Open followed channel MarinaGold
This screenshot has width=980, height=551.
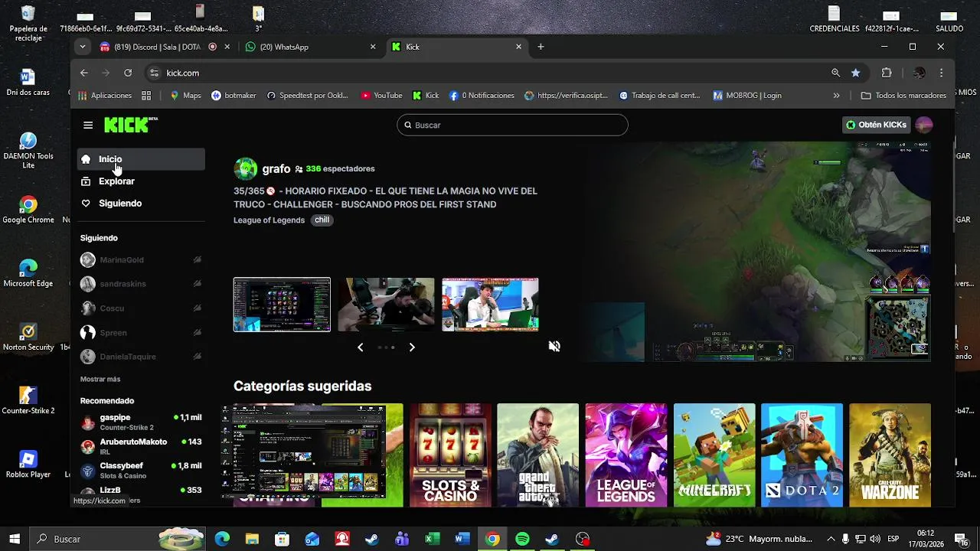coord(141,260)
